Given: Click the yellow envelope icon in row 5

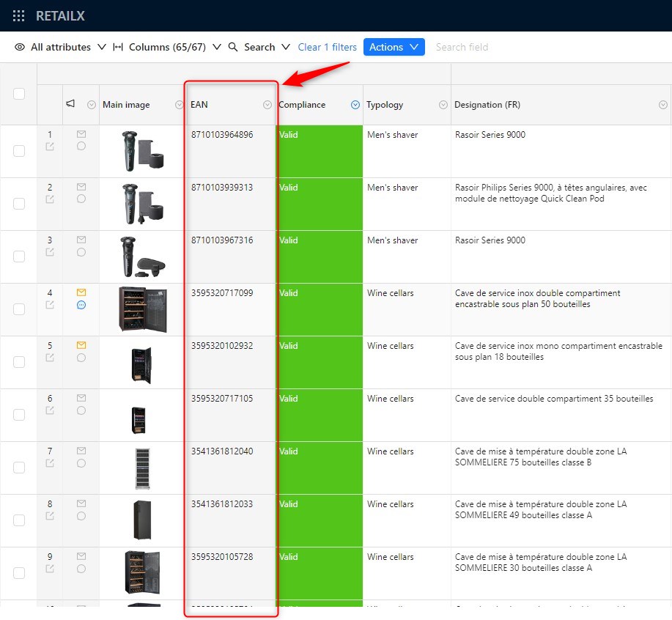Looking at the screenshot, I should [81, 345].
